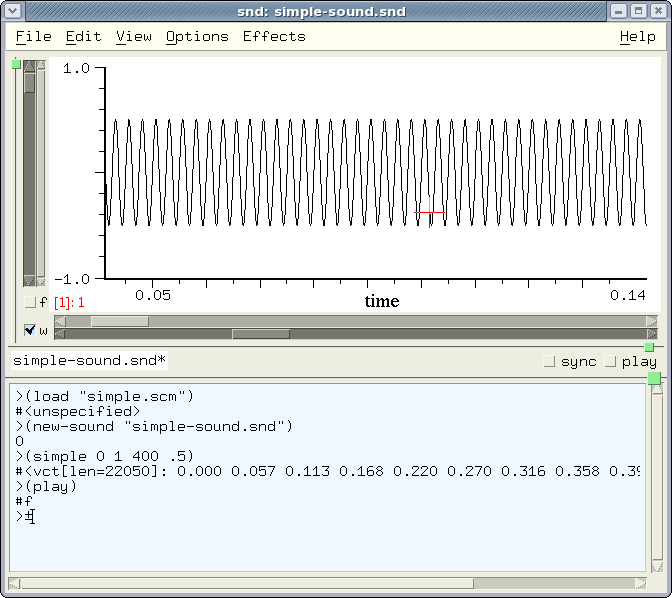Click the lower horizontal zoom slider thumb

pos(261,334)
